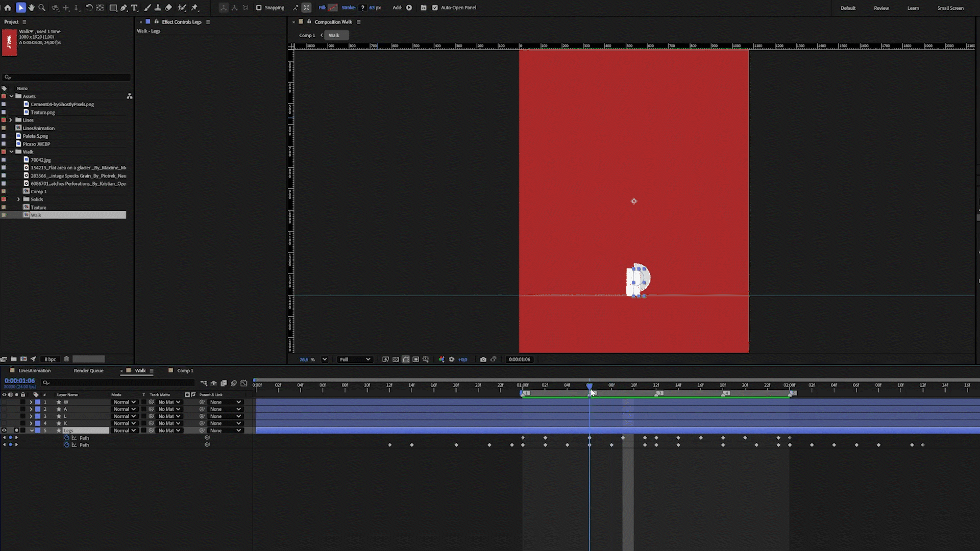The image size is (980, 551).
Task: Collapse the Legs layer properties
Action: coord(31,431)
